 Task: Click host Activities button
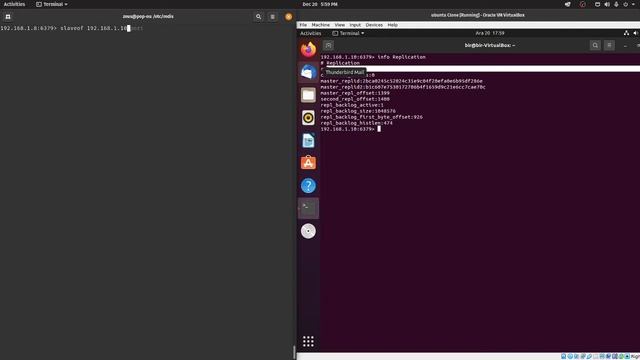(x=14, y=4)
